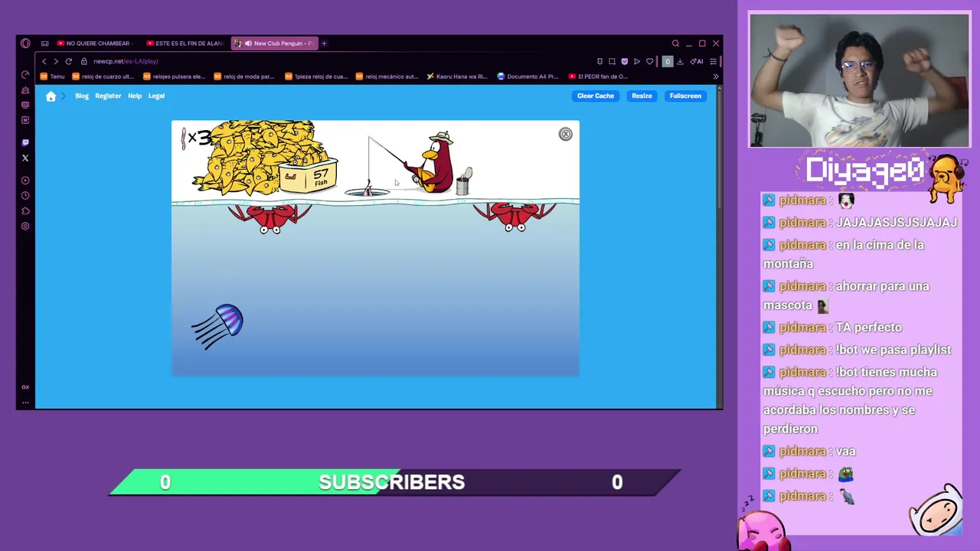Image resolution: width=980 pixels, height=551 pixels.
Task: Click the D profile extension icon
Action: coord(668,61)
